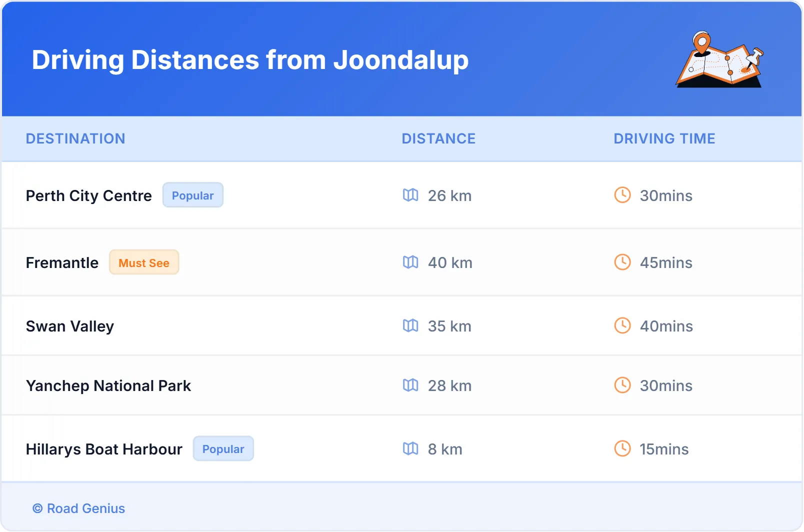Screen dimensions: 804x532
Task: Click the 28 km distance value
Action: [449, 385]
